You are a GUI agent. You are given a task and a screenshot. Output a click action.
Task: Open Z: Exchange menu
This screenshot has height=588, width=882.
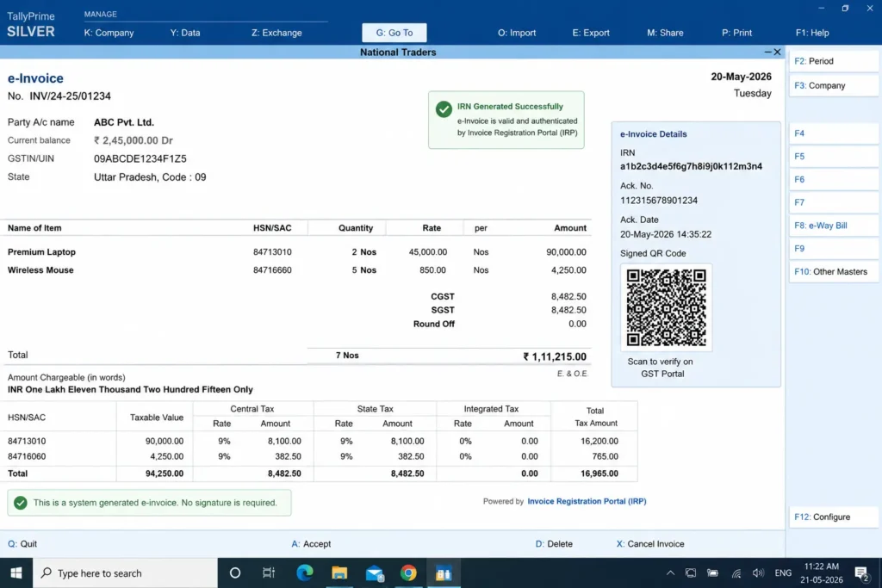(x=276, y=33)
